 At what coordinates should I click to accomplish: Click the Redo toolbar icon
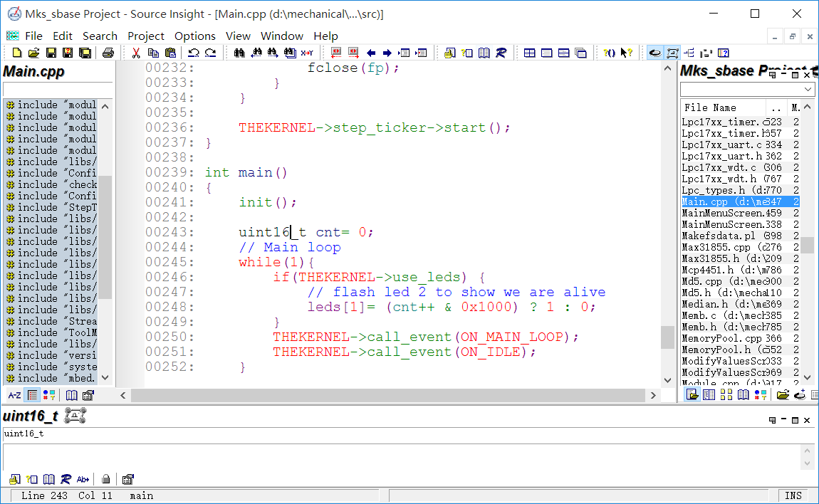click(x=211, y=53)
